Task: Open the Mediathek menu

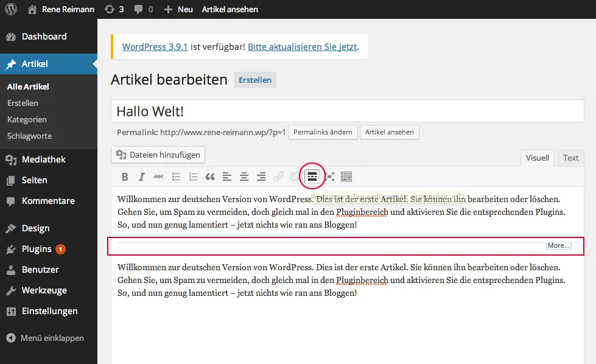Action: (49, 159)
